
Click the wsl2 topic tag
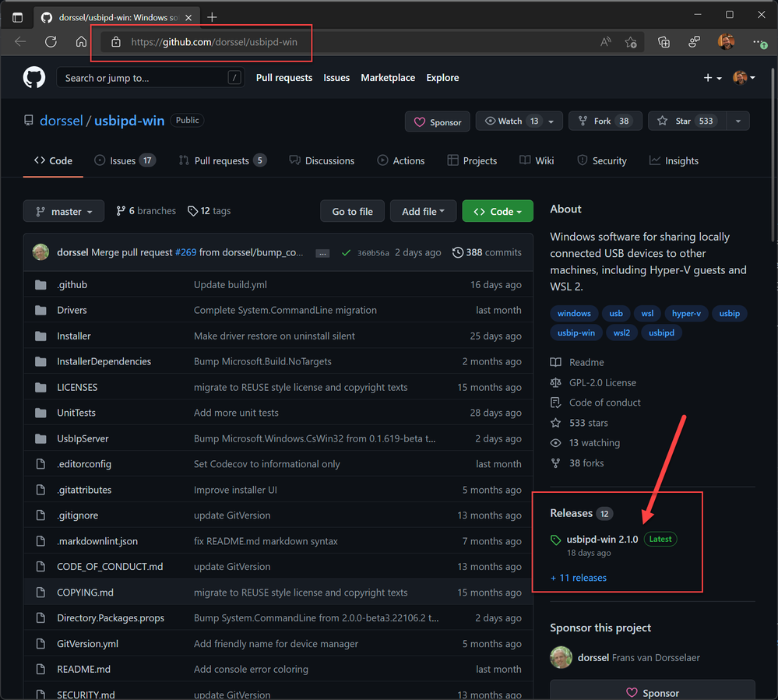point(621,333)
